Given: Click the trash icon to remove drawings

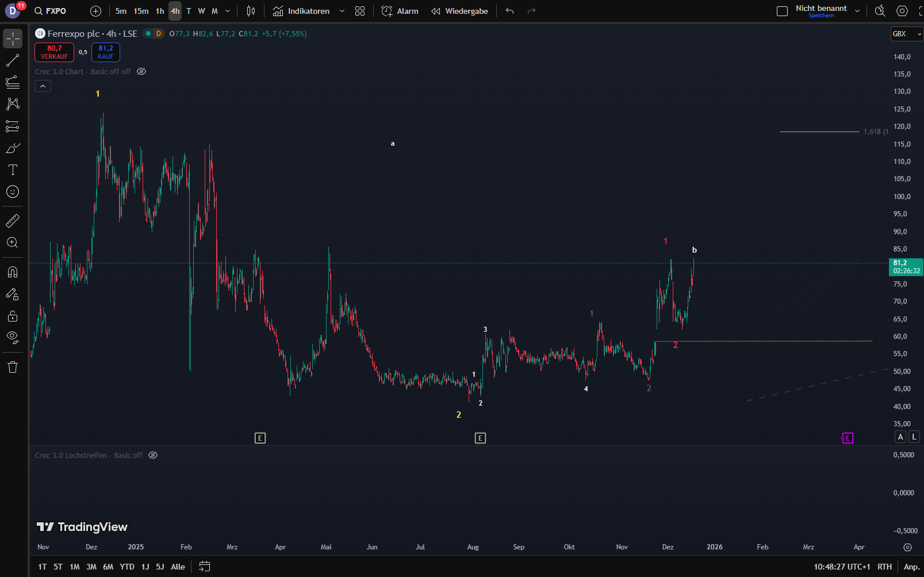Looking at the screenshot, I should pos(13,367).
